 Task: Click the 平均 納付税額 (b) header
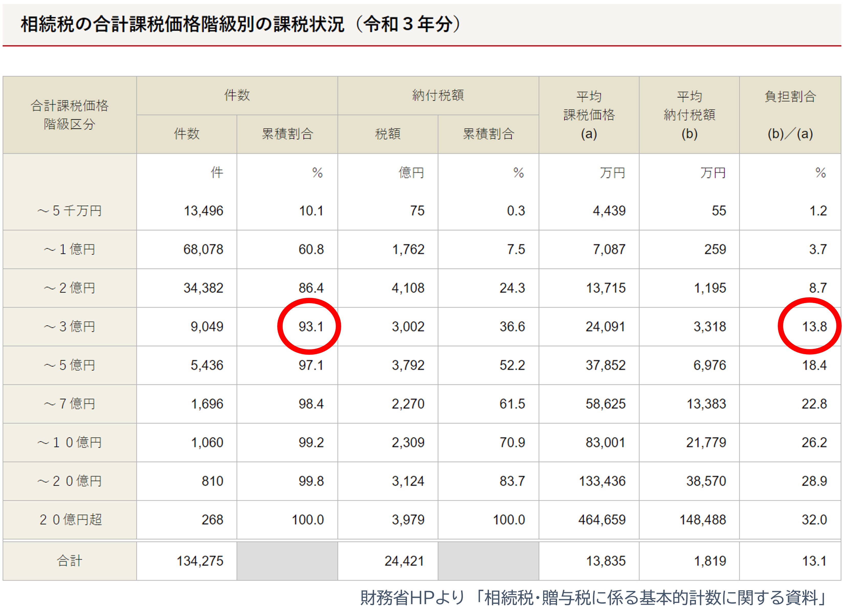pyautogui.click(x=689, y=115)
